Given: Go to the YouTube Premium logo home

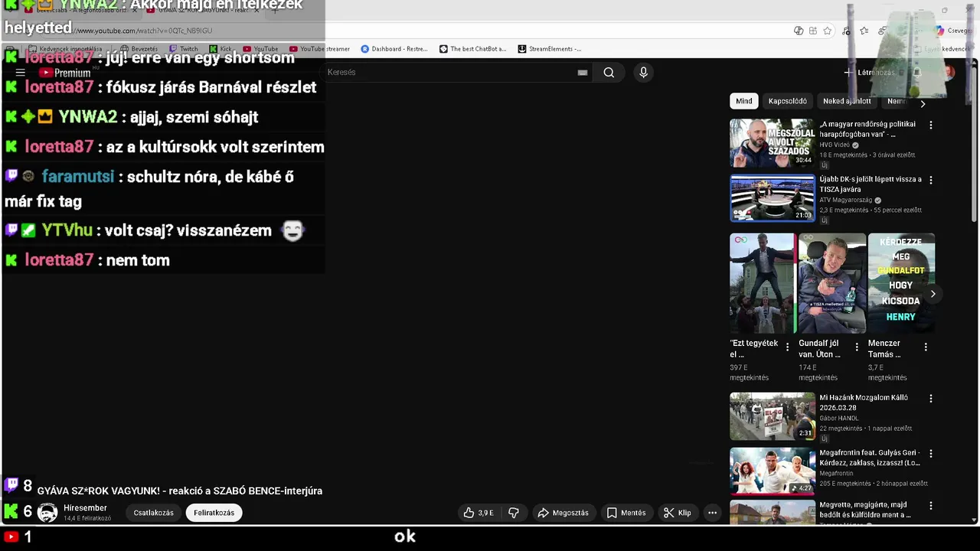Looking at the screenshot, I should pyautogui.click(x=65, y=73).
